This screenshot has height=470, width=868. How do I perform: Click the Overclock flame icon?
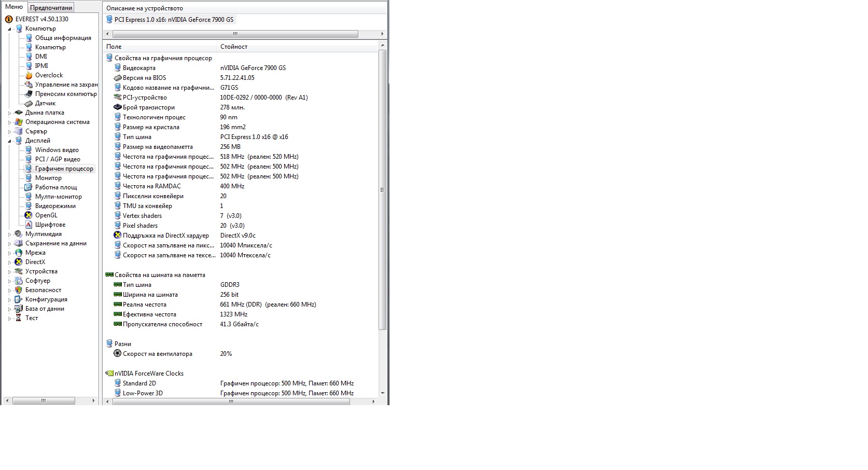(29, 75)
